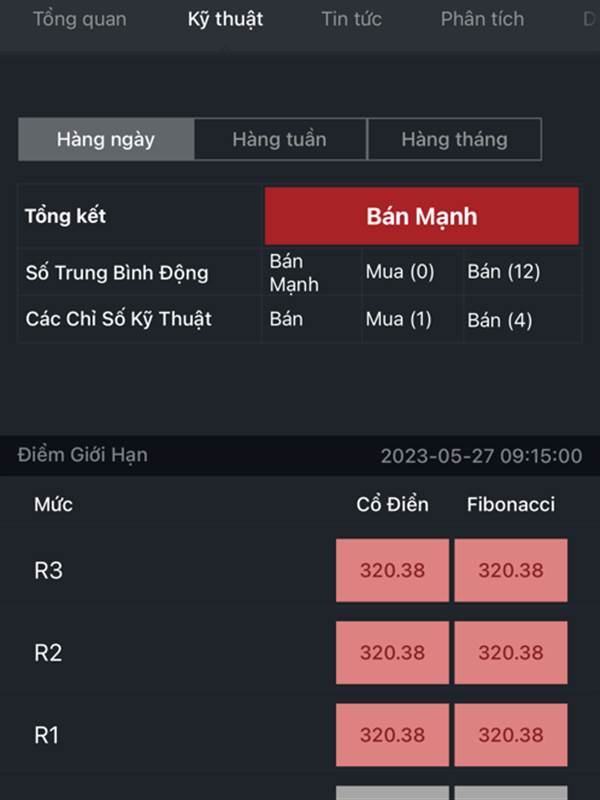The image size is (600, 800).
Task: Tap the Mua (0) cell
Action: pos(399,271)
